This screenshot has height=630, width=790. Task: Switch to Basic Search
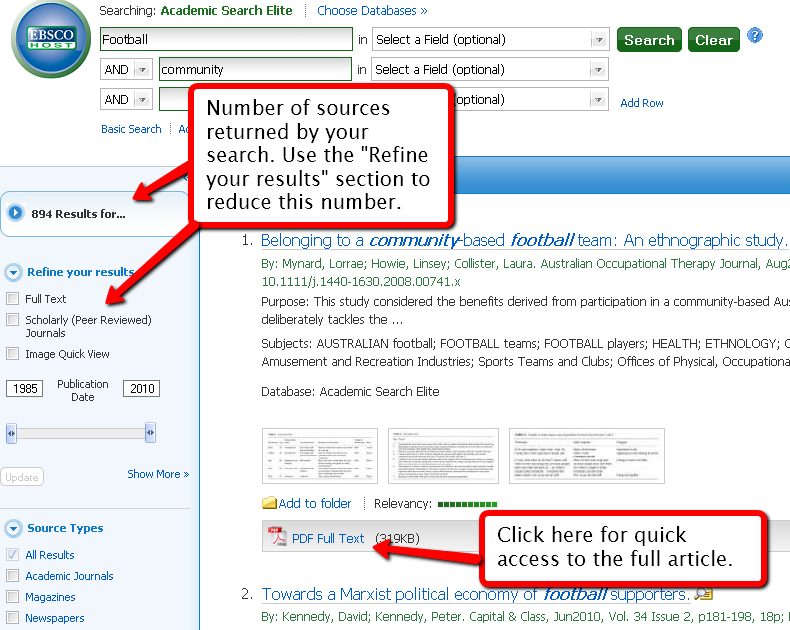[131, 129]
